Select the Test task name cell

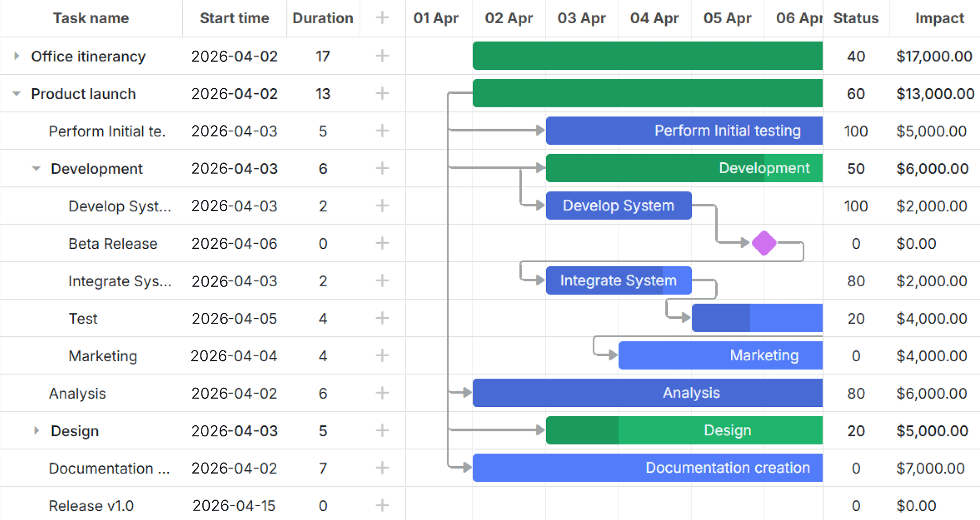point(83,319)
